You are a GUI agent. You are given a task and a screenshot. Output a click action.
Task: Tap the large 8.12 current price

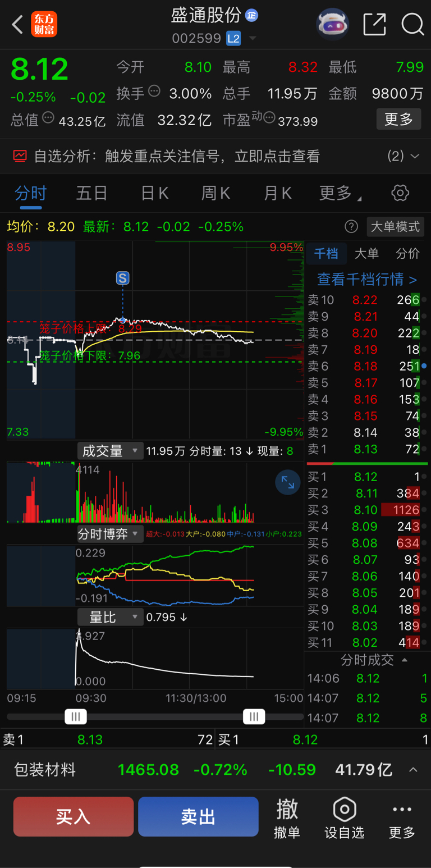coord(39,69)
